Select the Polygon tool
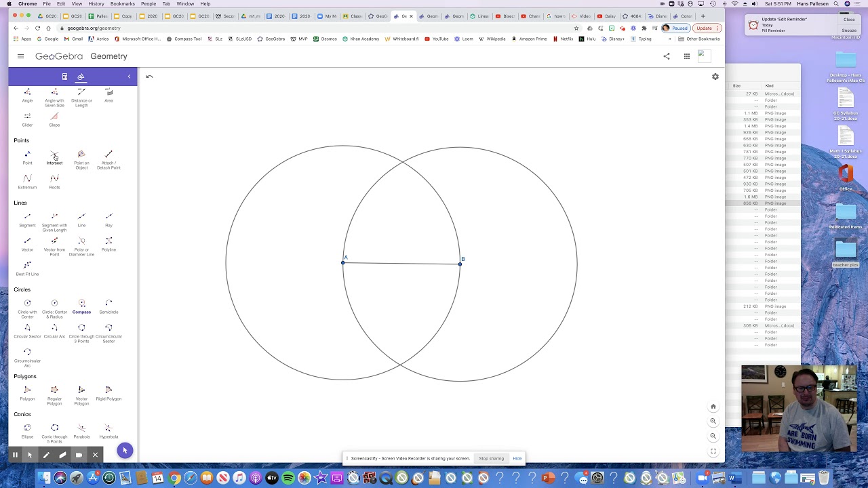This screenshot has height=488, width=868. coord(27,394)
